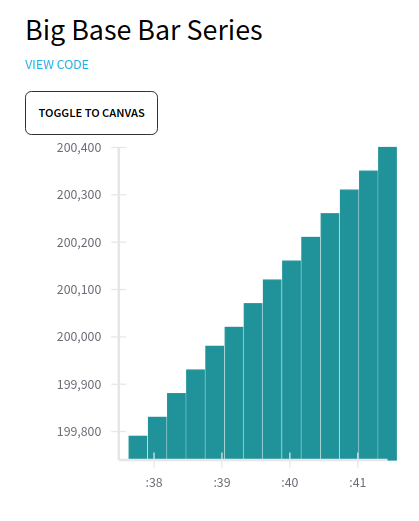Click the 200,000 y-axis label
Viewport: 419px width, 521px height.
[79, 337]
